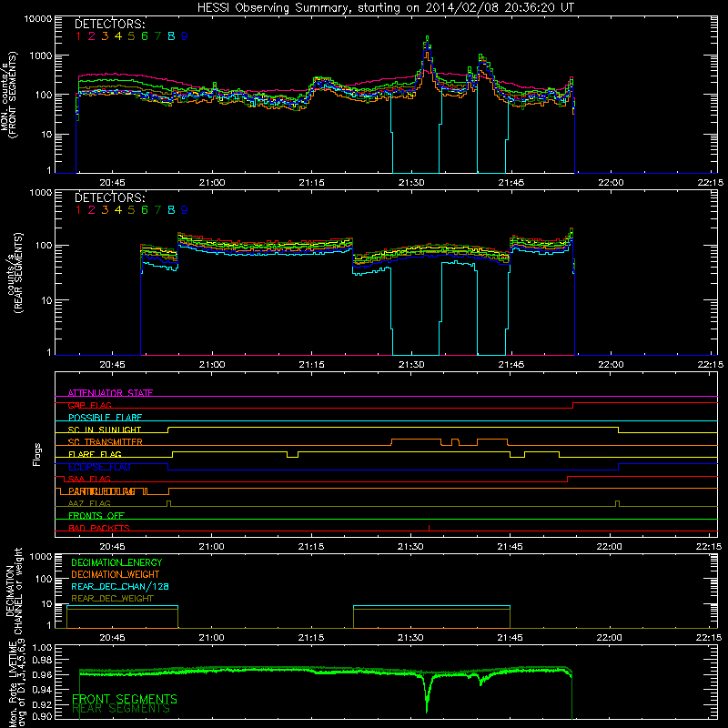This screenshot has width=728, height=728.
Task: Click the FLARE FLAG label
Action: click(95, 454)
